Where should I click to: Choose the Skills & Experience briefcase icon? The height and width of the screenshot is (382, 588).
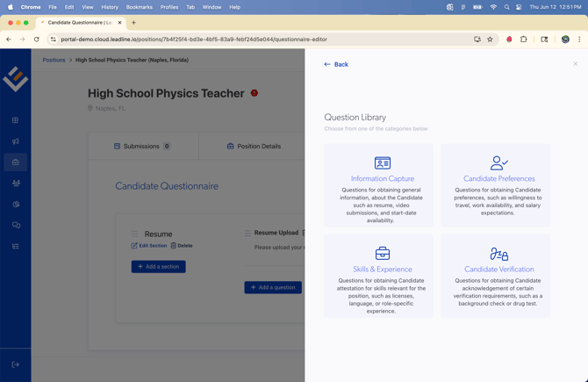[x=382, y=253]
